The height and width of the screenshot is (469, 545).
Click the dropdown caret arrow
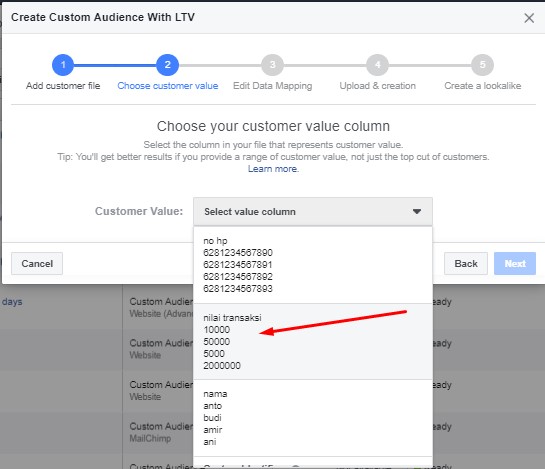point(417,211)
